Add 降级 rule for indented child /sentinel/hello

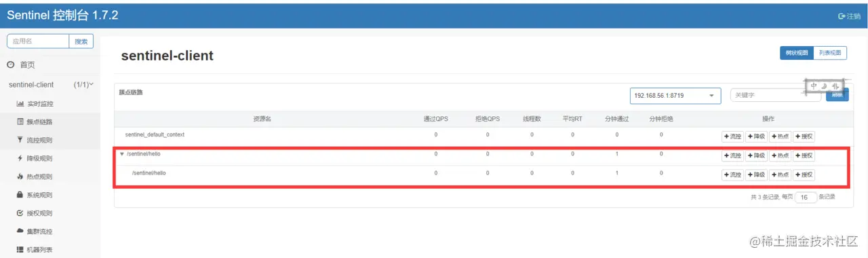756,174
